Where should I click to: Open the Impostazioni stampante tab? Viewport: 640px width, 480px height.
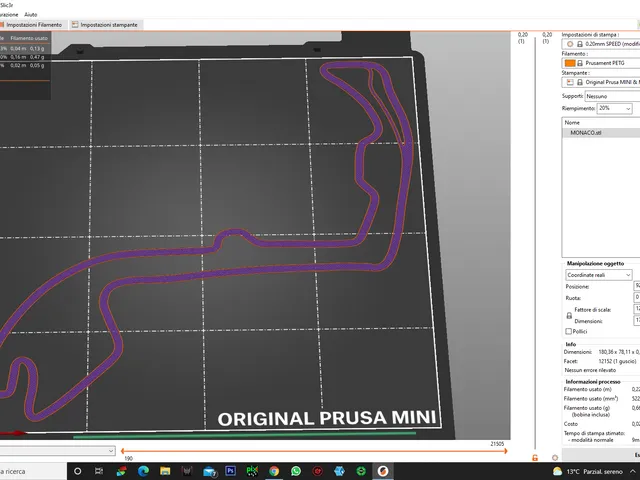(105, 25)
